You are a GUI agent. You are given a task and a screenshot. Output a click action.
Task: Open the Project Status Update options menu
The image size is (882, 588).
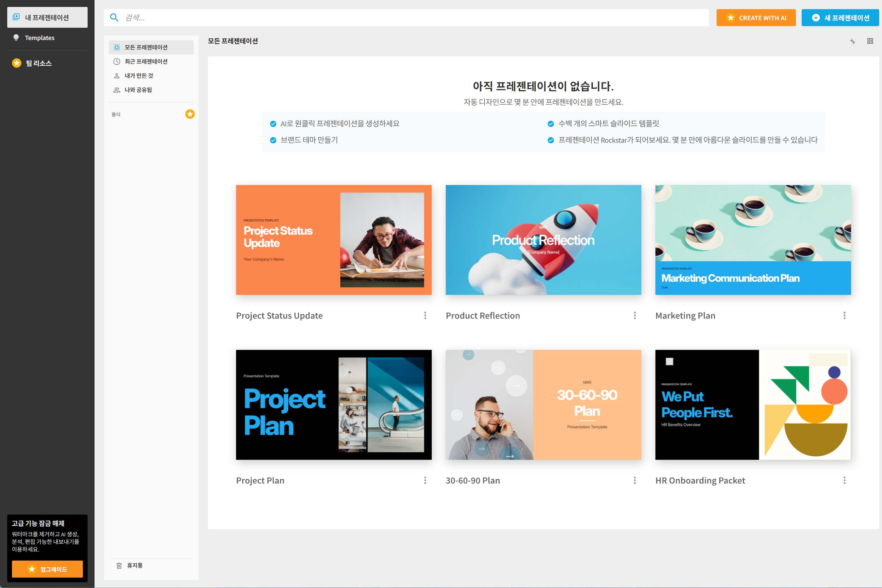tap(425, 315)
